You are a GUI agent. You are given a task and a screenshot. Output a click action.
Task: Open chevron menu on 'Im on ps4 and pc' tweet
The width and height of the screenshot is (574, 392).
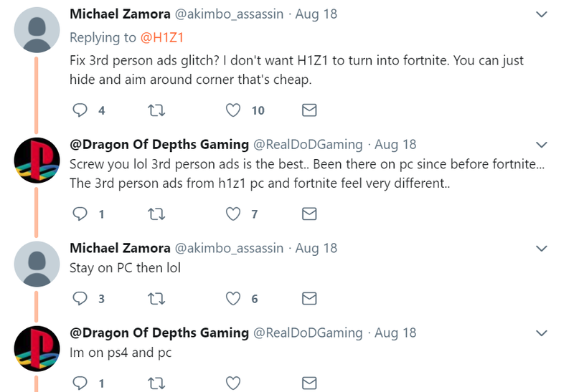coord(542,333)
